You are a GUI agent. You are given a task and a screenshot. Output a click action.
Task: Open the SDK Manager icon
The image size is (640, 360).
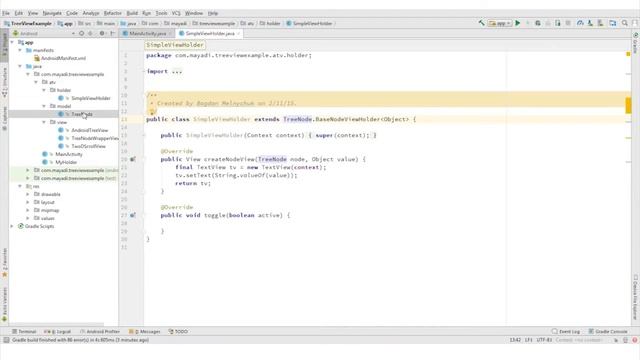(600, 23)
